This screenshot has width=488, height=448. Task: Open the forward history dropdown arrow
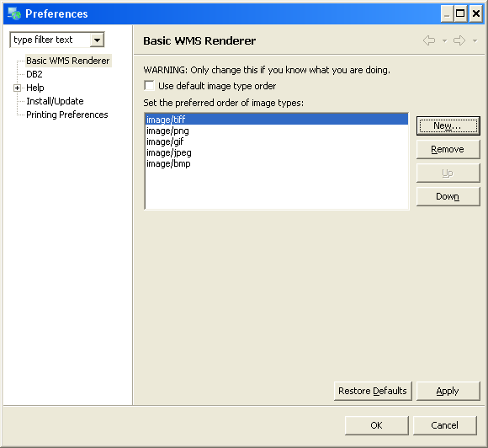[475, 40]
